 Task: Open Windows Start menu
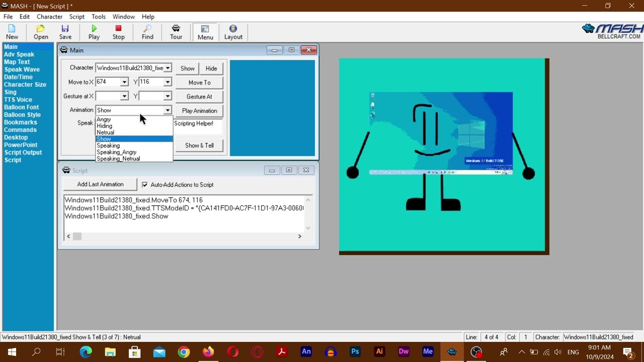click(x=12, y=352)
